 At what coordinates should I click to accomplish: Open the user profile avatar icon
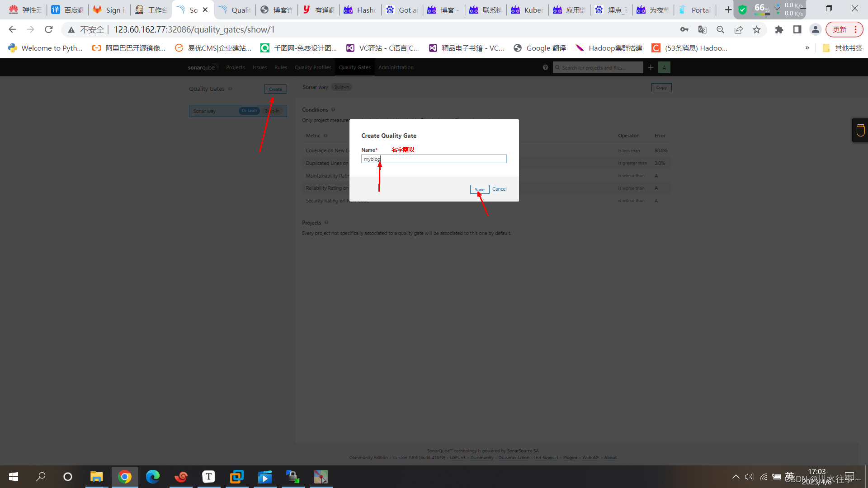tap(815, 30)
